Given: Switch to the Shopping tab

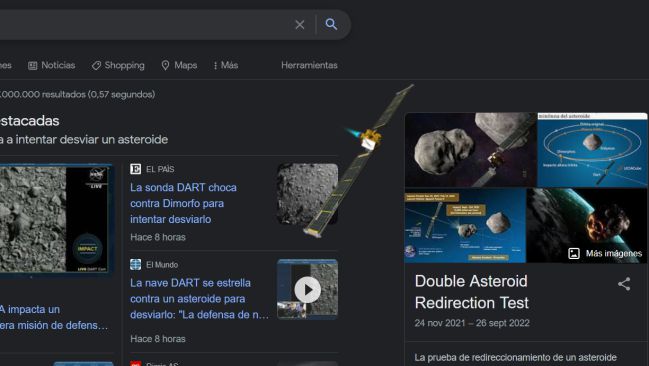Looking at the screenshot, I should [118, 65].
